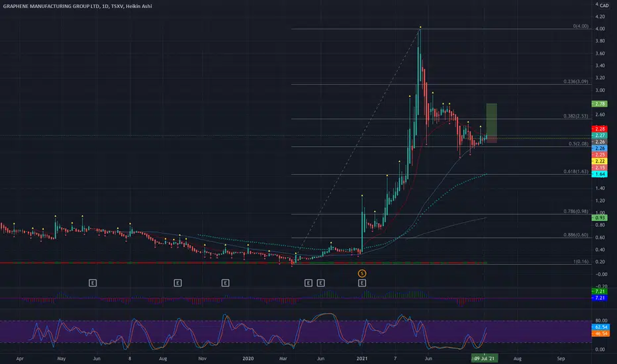The image size is (617, 364).
Task: Click the green 2.78 target price tag
Action: click(x=599, y=104)
